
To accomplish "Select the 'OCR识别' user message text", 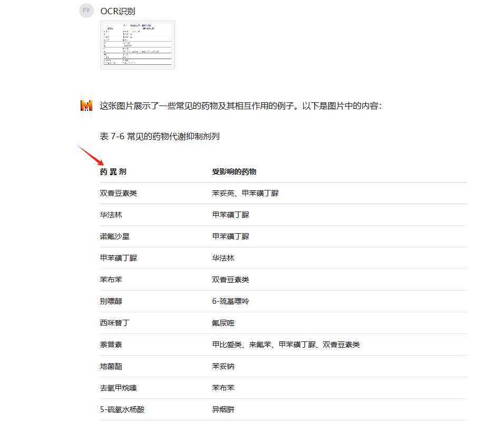I will [118, 11].
